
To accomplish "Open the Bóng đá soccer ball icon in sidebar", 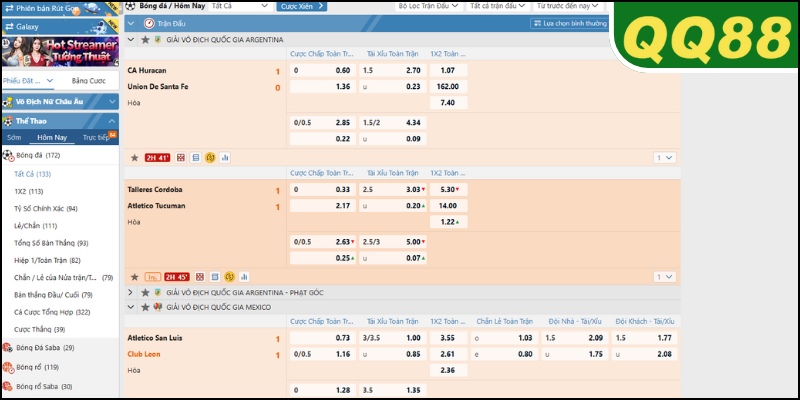I will click(8, 155).
